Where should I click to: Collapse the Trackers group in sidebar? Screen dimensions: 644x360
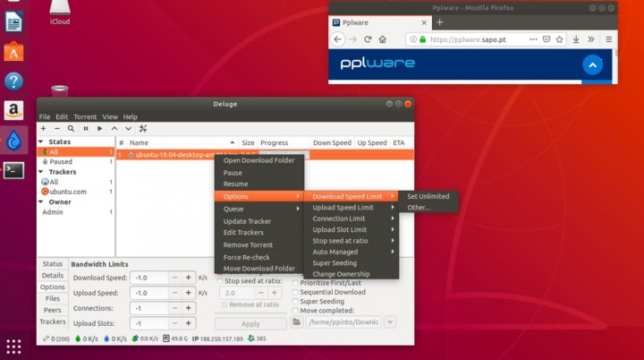coord(42,172)
